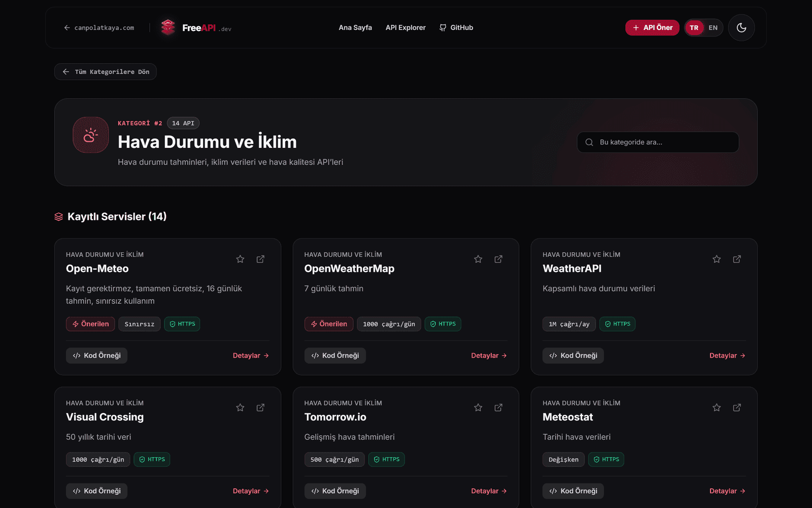Click the Tomorrow.io card title
This screenshot has width=812, height=508.
point(335,417)
